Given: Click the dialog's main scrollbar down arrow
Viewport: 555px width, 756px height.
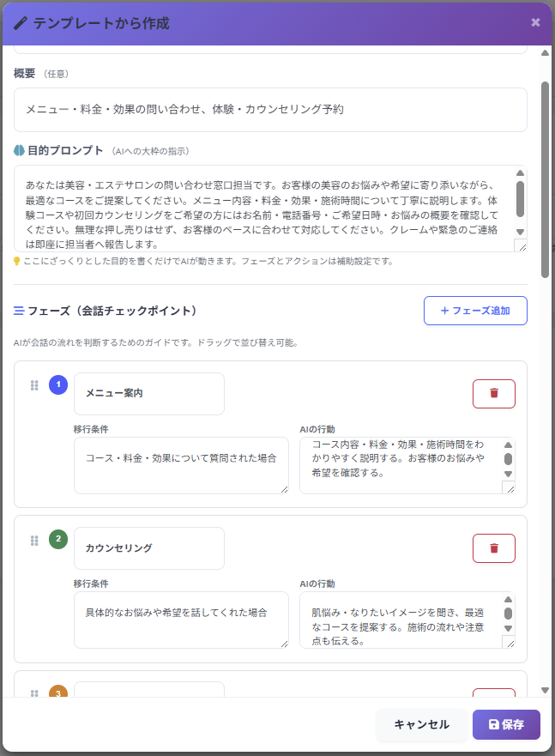Looking at the screenshot, I should coord(545,691).
